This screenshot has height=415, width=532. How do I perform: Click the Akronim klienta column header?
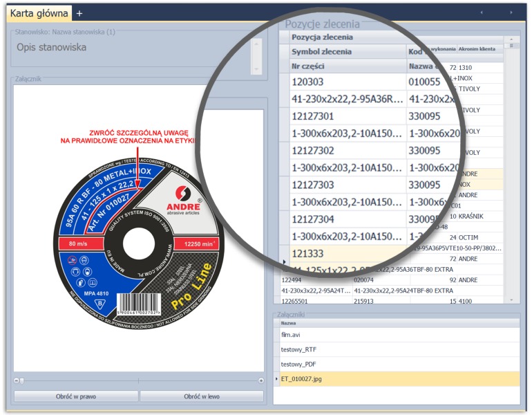tap(479, 49)
